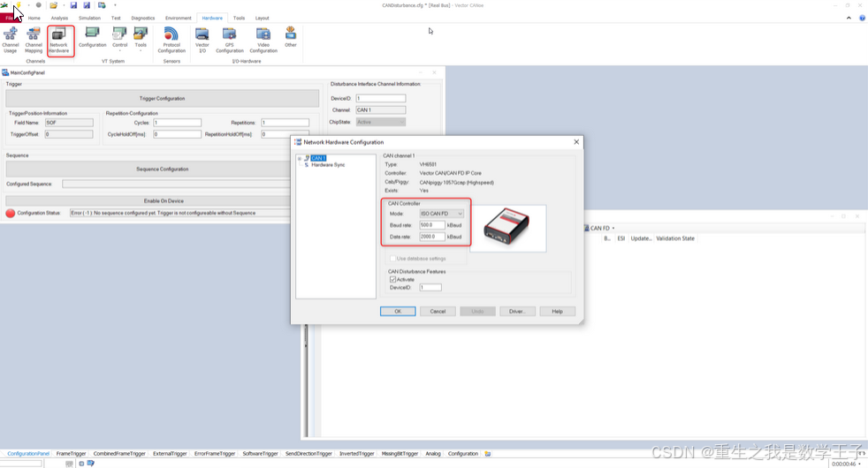Switch to the Layout ribbon tab
Screen dimensions: 868x468
click(262, 19)
